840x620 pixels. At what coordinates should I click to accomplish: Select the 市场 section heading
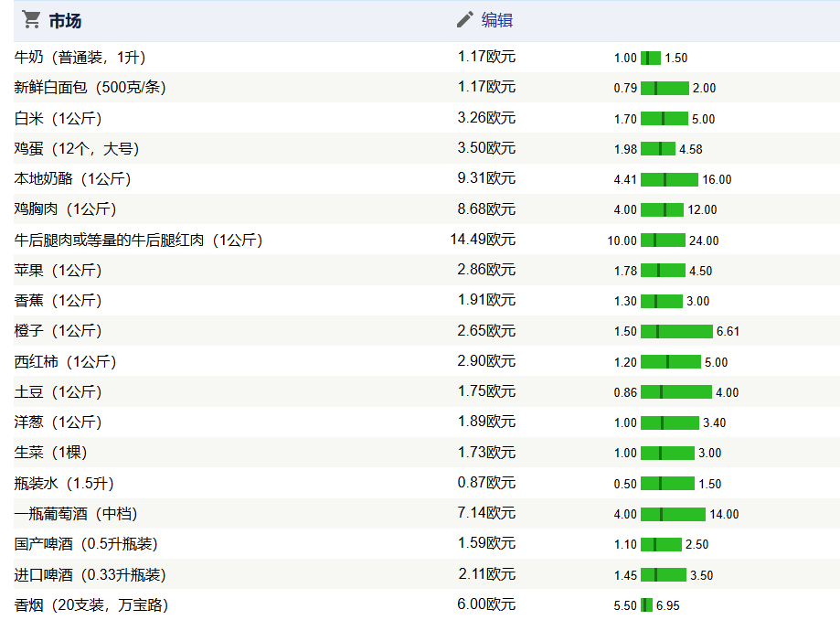(x=65, y=20)
